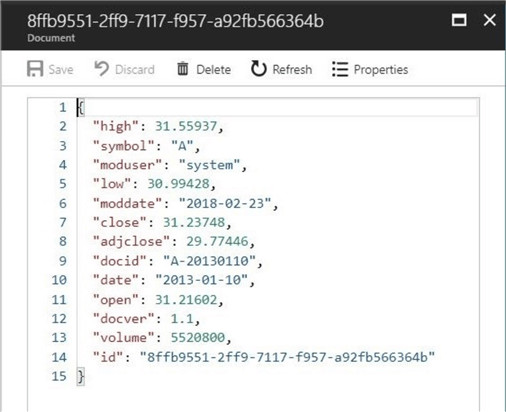Image resolution: width=506 pixels, height=412 pixels.
Task: Click the "docid" value A-20130110
Action: click(209, 261)
